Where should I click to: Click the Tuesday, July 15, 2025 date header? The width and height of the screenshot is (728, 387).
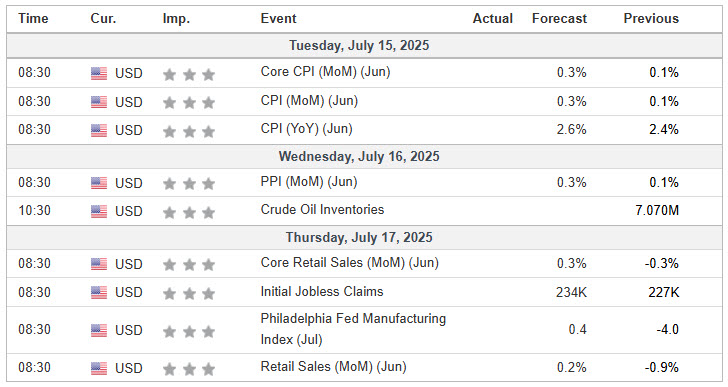pyautogui.click(x=359, y=45)
